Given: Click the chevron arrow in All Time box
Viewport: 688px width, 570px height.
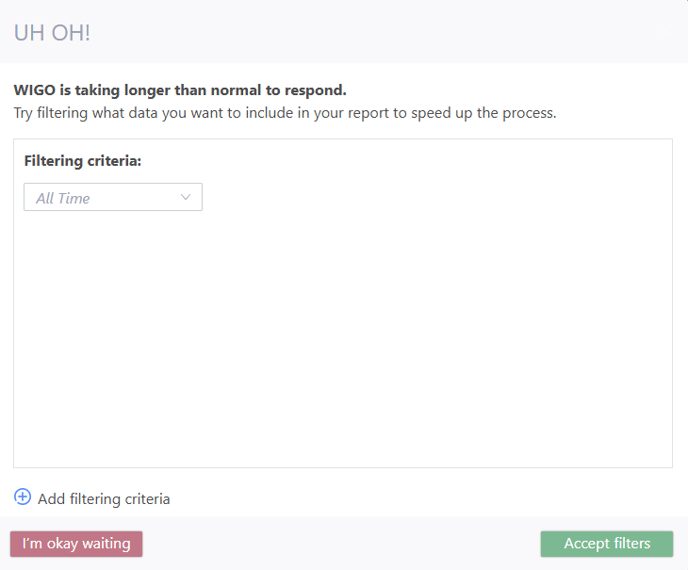Looking at the screenshot, I should [186, 197].
